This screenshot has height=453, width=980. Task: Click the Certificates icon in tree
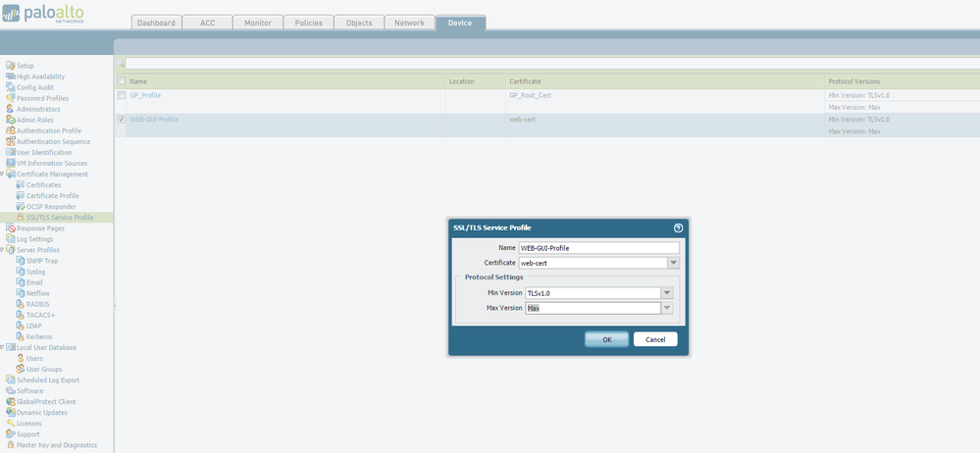tap(21, 185)
